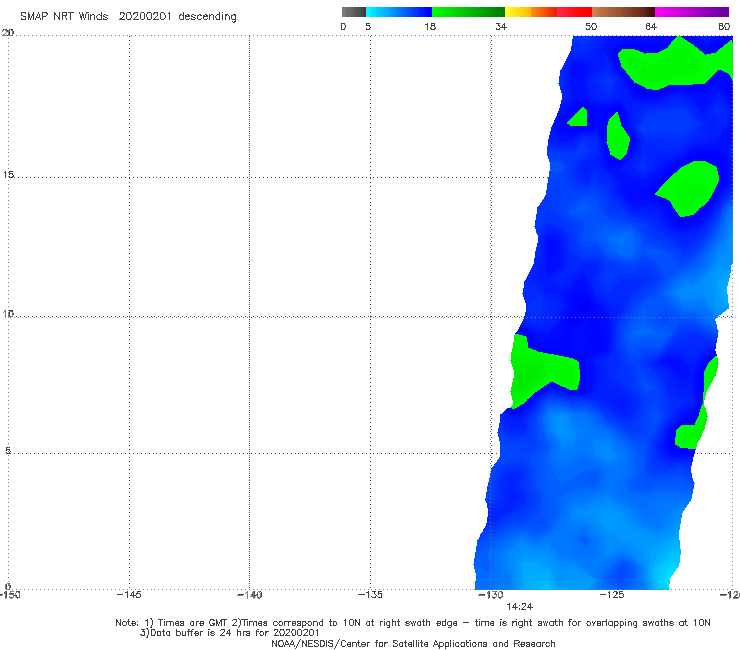Click the longitude axis label '-145'
Screen dimensions: 740x650
pos(129,595)
